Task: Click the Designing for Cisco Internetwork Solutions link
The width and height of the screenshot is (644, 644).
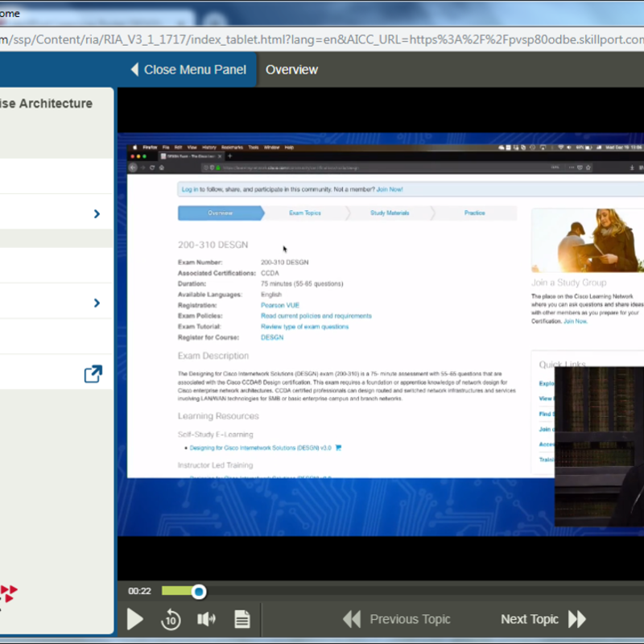Action: coord(260,448)
